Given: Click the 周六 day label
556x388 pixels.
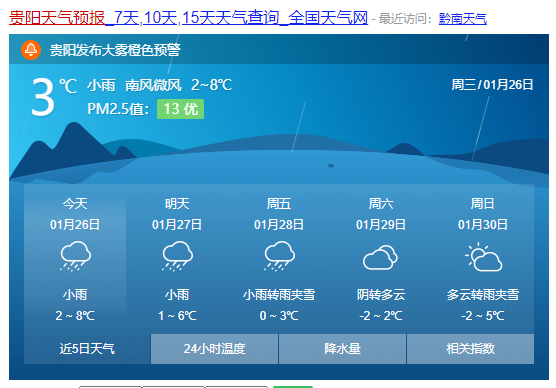Looking at the screenshot, I should [381, 204].
